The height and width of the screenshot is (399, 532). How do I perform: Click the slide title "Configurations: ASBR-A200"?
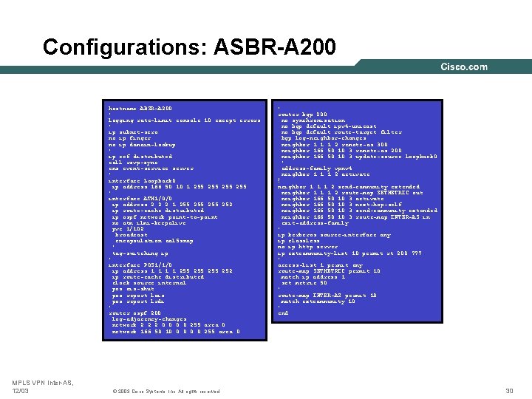(x=189, y=47)
